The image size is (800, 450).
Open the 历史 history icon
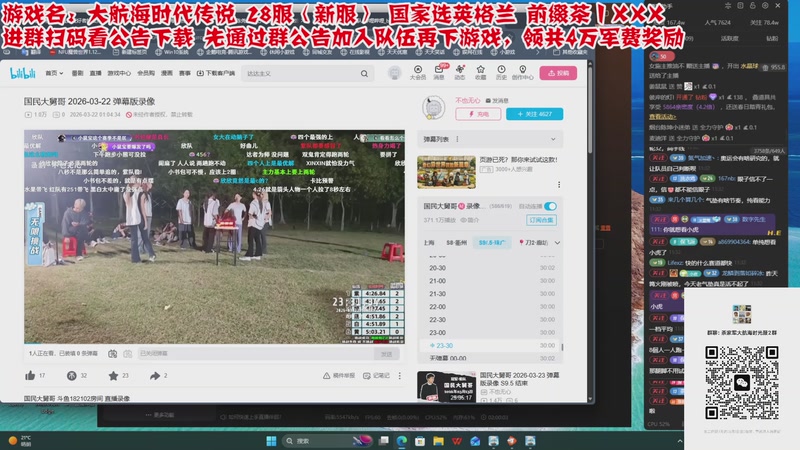pos(502,72)
